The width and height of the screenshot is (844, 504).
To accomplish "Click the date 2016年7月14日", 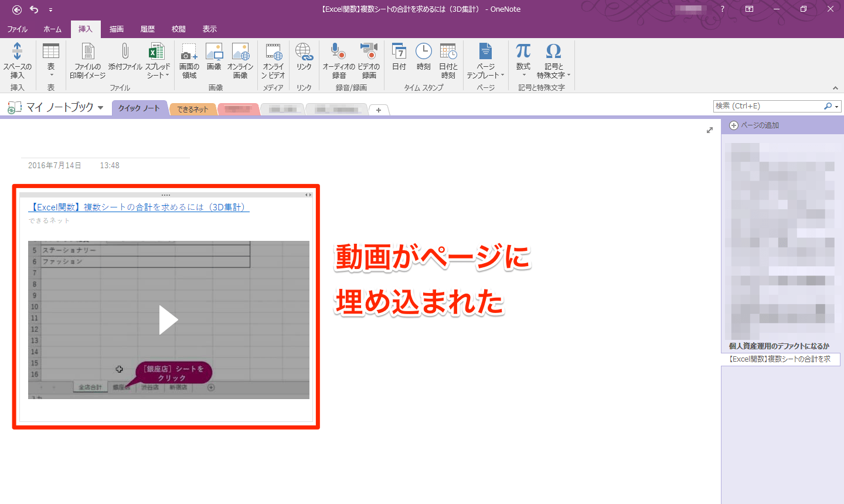I will 55,165.
